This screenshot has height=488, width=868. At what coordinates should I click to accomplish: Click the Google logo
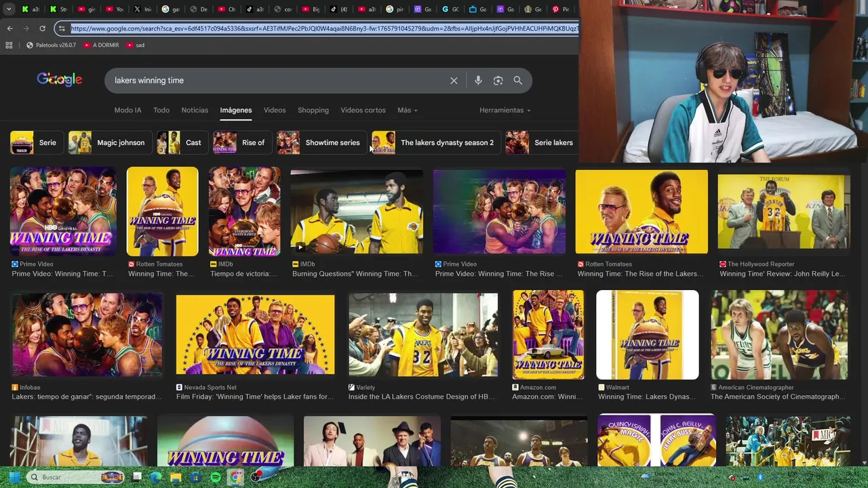click(60, 80)
